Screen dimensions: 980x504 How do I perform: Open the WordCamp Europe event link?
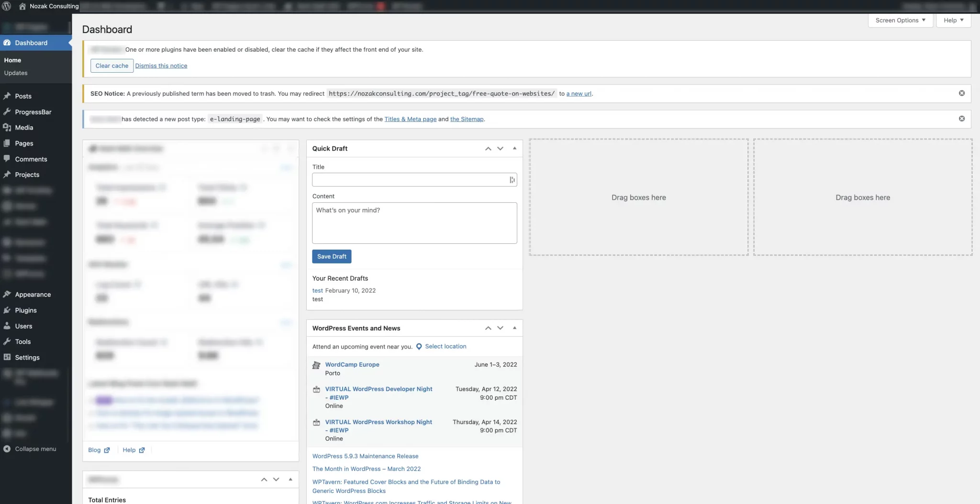coord(352,365)
